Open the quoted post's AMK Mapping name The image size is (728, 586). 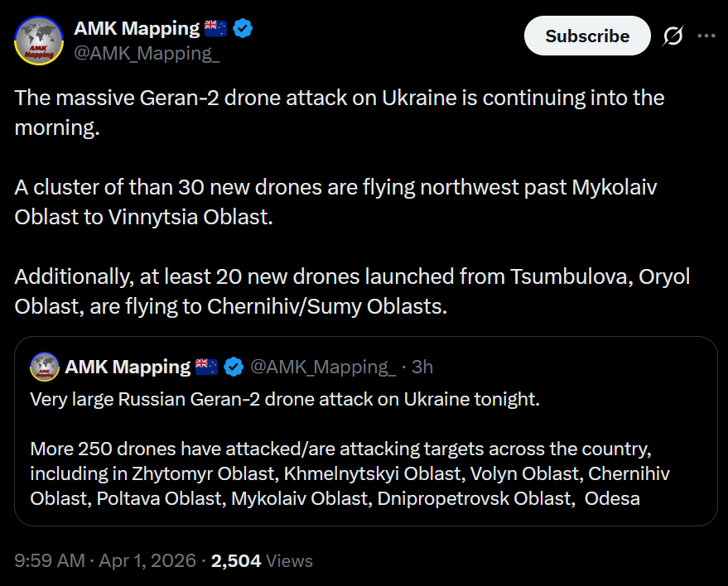128,367
